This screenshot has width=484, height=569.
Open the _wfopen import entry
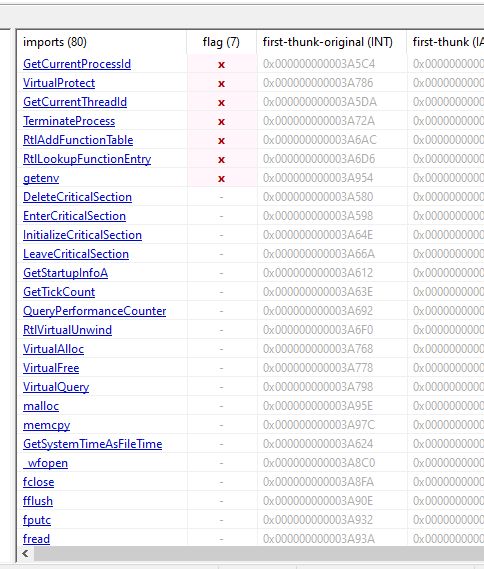click(x=45, y=463)
